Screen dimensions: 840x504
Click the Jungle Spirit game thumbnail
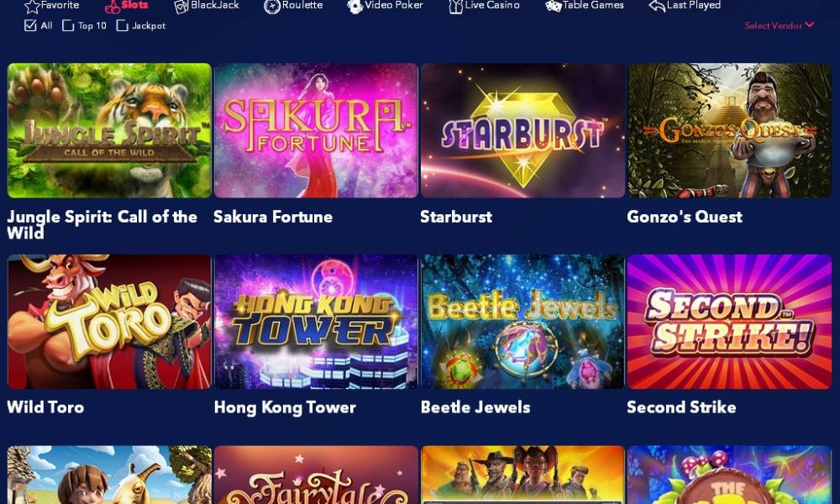tap(109, 130)
